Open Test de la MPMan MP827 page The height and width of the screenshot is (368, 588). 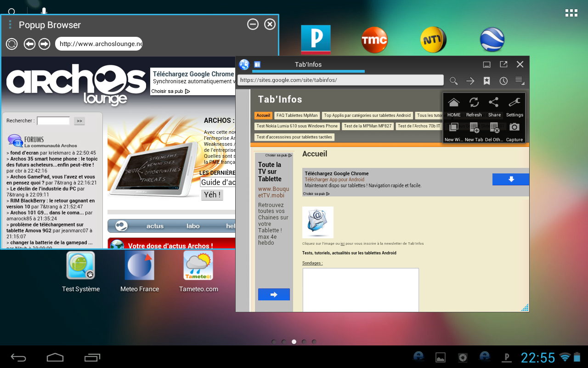point(367,126)
